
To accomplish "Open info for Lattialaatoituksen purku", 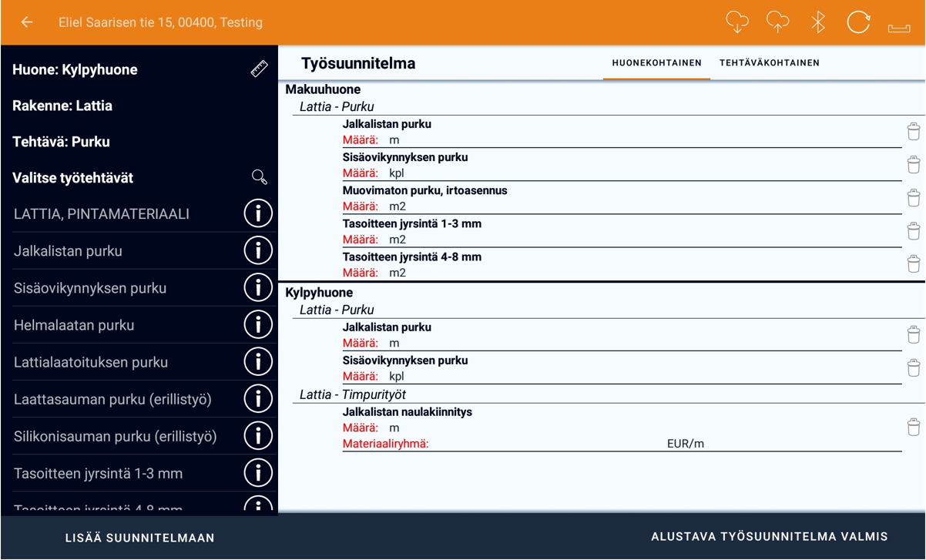I will 258,362.
